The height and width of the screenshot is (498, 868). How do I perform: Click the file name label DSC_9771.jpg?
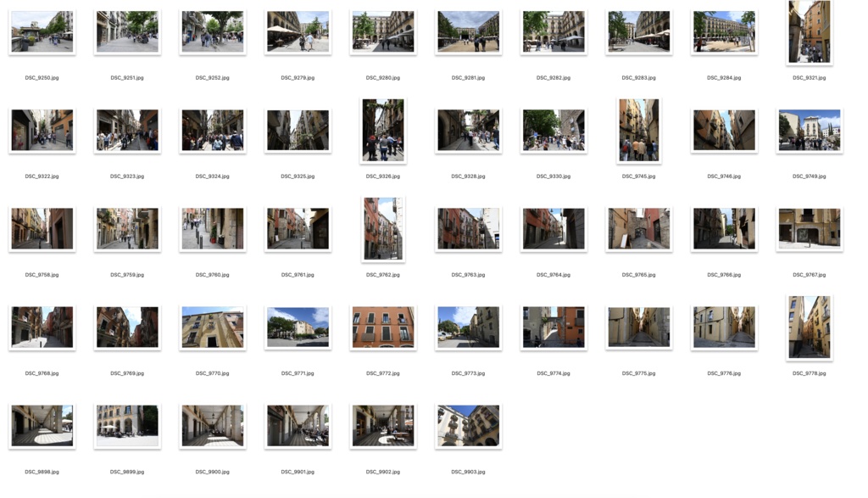(x=298, y=374)
